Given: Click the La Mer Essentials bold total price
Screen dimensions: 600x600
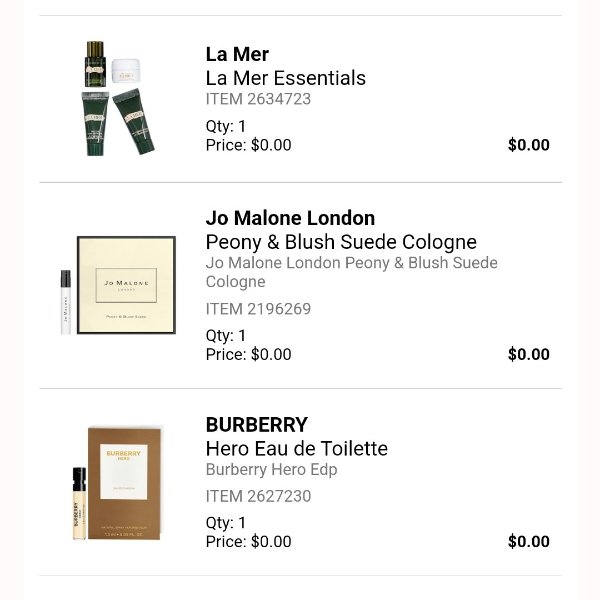Looking at the screenshot, I should tap(528, 145).
